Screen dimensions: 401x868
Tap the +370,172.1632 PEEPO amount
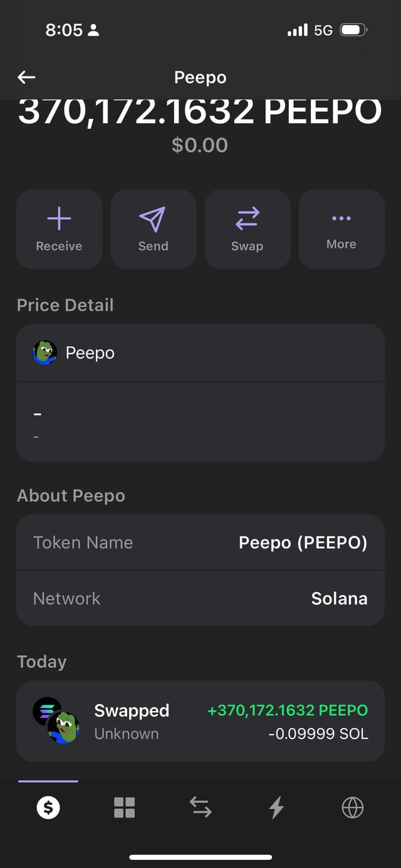point(288,711)
